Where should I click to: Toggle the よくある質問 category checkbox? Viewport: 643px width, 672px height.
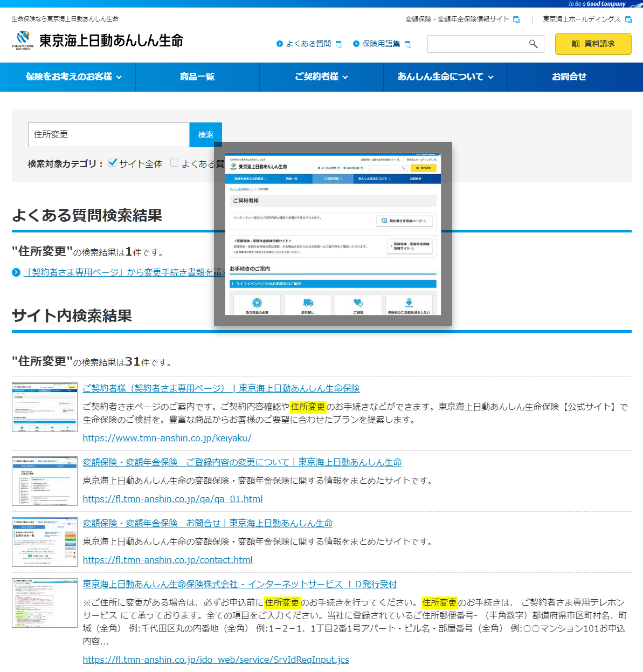click(x=175, y=162)
